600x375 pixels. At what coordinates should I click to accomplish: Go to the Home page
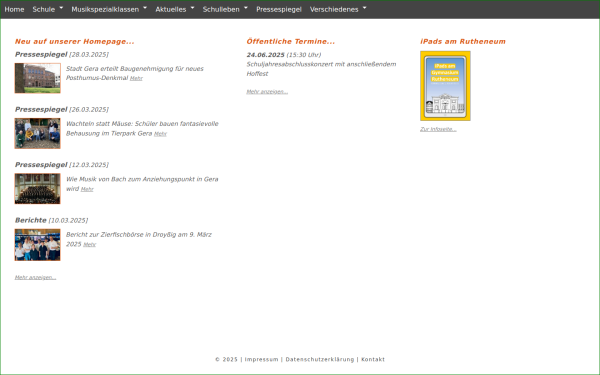[14, 10]
